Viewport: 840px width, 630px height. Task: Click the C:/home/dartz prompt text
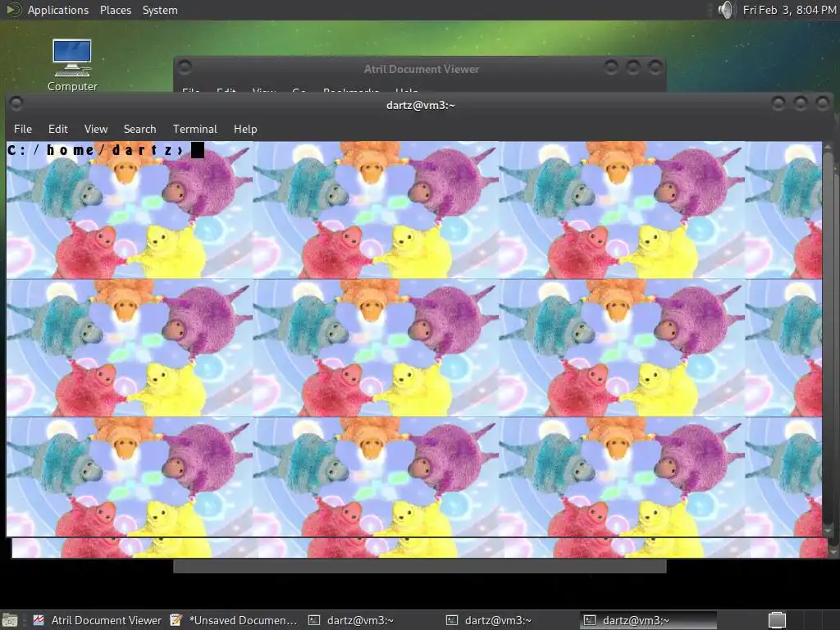point(97,151)
